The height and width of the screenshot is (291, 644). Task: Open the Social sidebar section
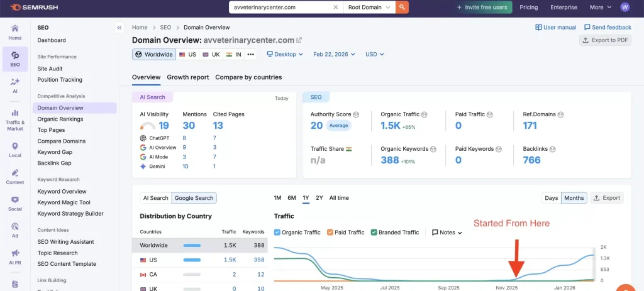tap(15, 203)
